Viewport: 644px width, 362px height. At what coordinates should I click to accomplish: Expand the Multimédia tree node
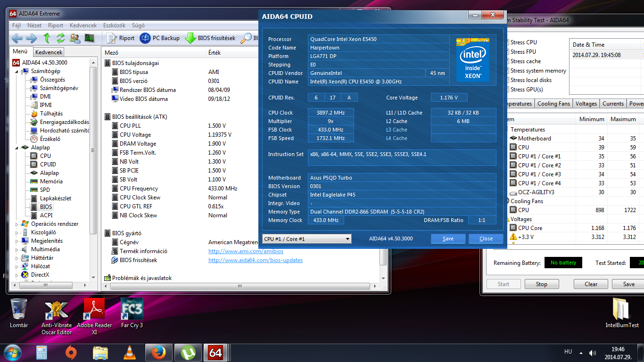coord(17,249)
